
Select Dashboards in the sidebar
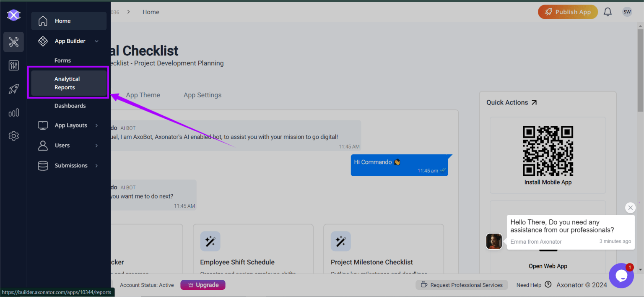[x=70, y=106]
